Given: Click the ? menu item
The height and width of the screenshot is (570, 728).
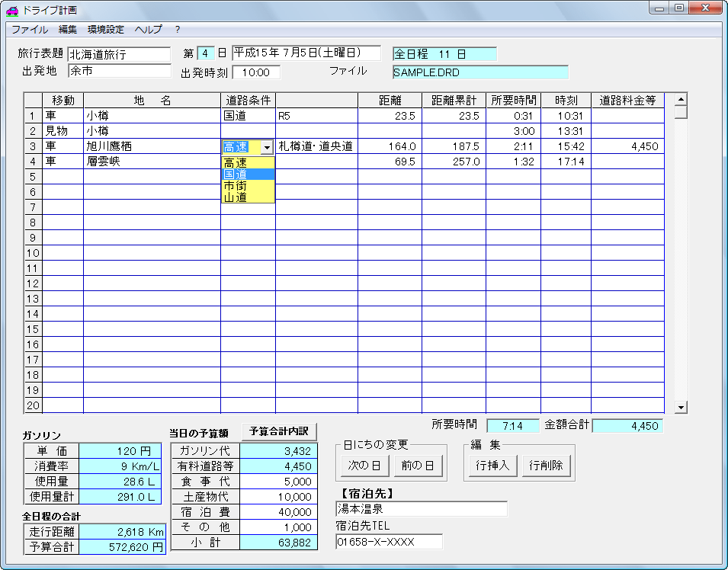Looking at the screenshot, I should [177, 30].
